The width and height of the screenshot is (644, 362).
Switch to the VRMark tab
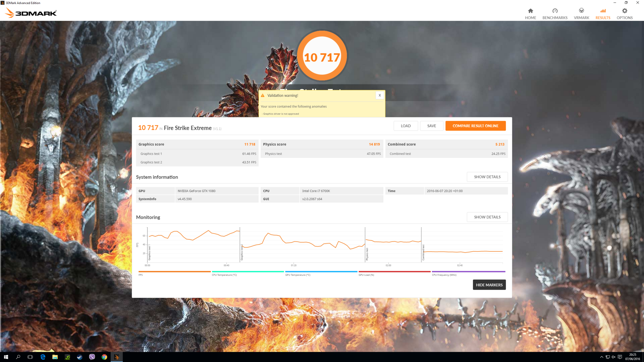[x=581, y=14]
